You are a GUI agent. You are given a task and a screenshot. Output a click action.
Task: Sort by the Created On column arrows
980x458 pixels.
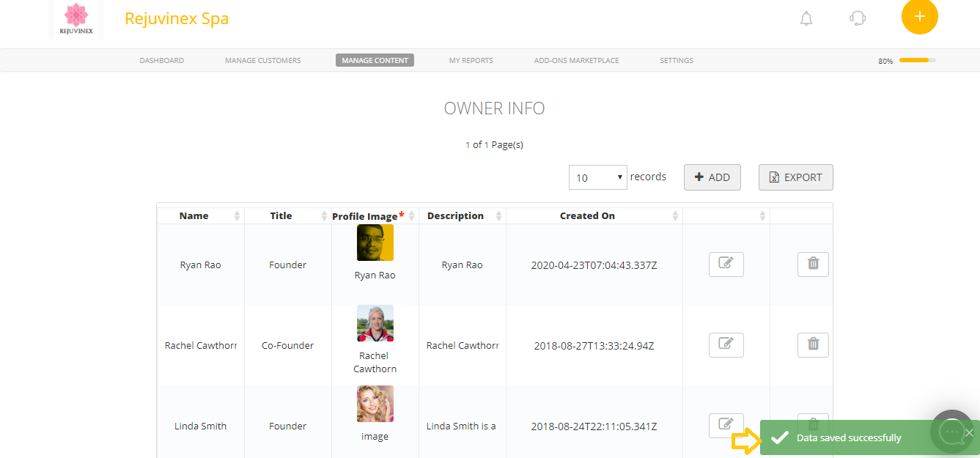(675, 216)
